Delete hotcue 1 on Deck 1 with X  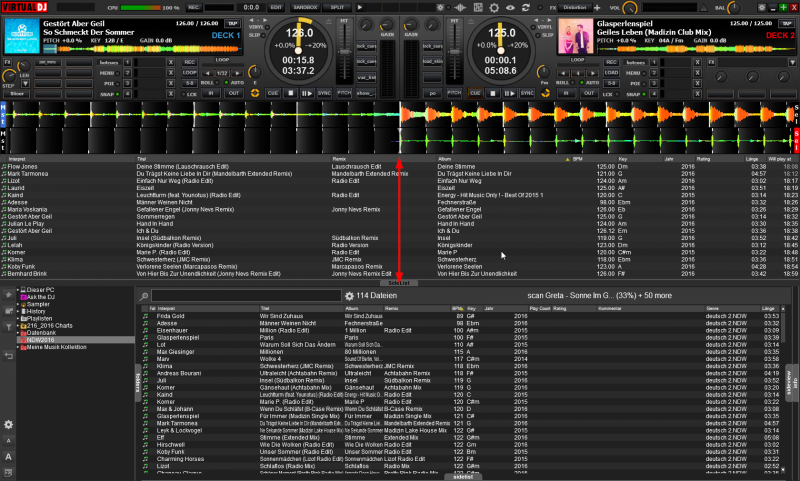pyautogui.click(x=170, y=62)
